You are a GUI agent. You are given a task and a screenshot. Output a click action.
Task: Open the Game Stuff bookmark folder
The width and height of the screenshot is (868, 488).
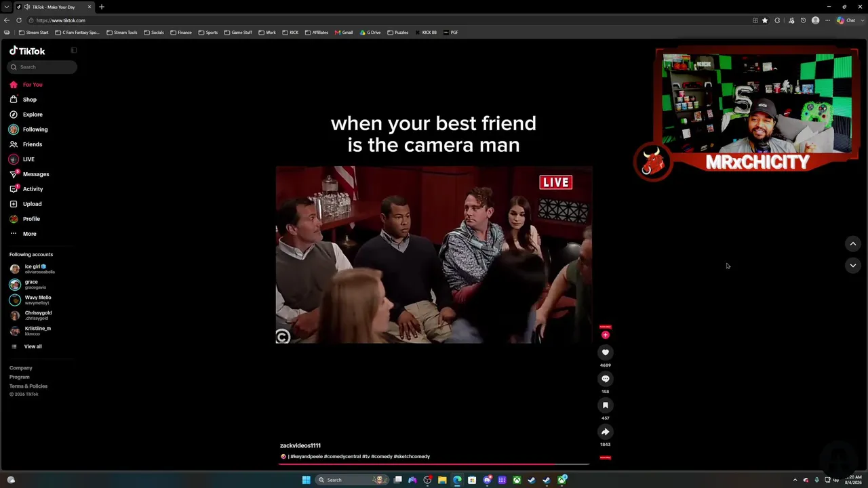238,33
